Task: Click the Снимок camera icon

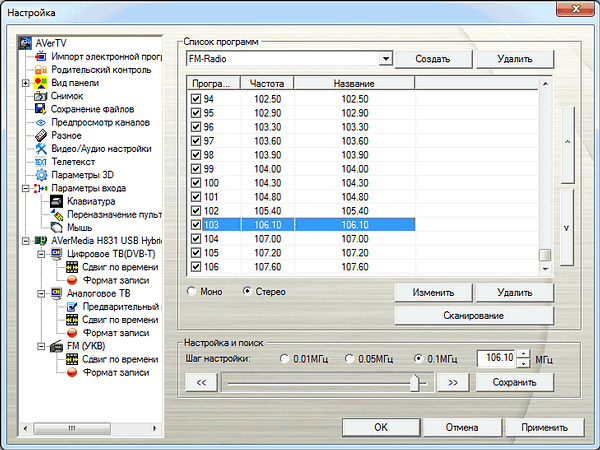Action: pyautogui.click(x=41, y=96)
